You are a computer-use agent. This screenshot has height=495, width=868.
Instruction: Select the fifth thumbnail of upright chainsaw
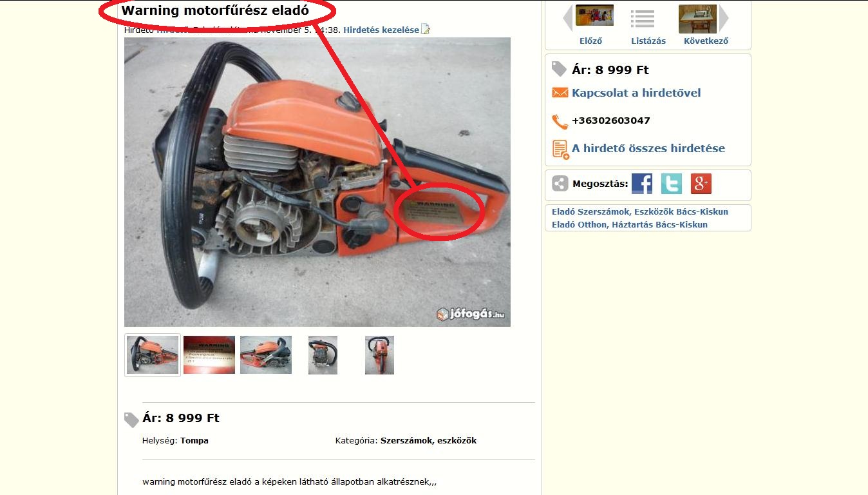pos(379,354)
